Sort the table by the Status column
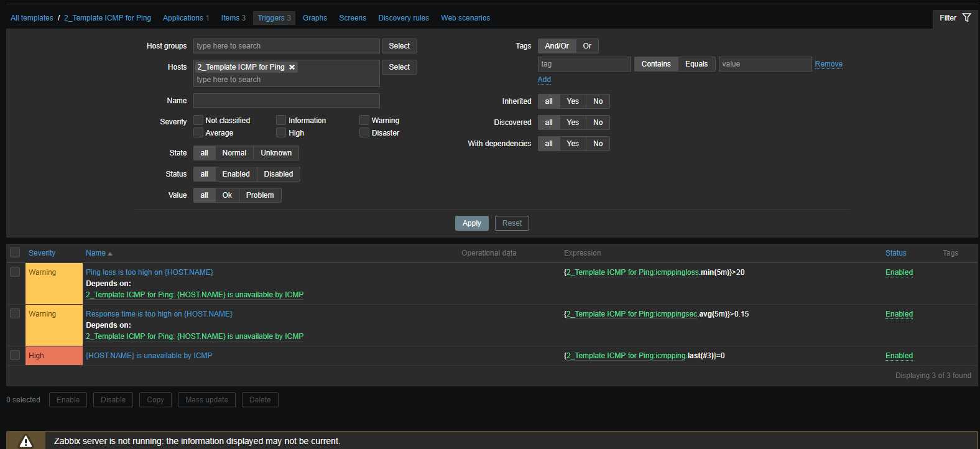The image size is (980, 449). tap(895, 253)
